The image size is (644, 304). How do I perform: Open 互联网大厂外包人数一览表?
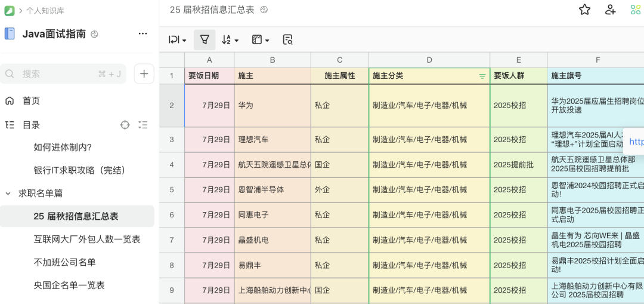pos(87,239)
